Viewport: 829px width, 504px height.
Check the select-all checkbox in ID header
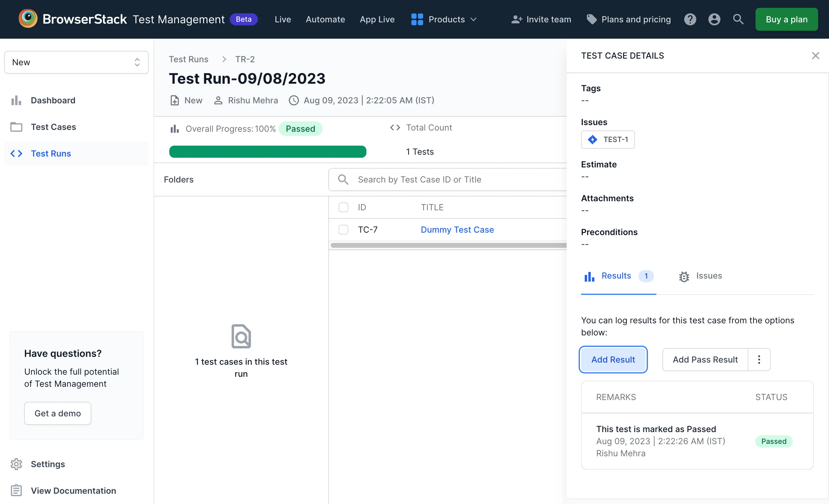pos(343,207)
